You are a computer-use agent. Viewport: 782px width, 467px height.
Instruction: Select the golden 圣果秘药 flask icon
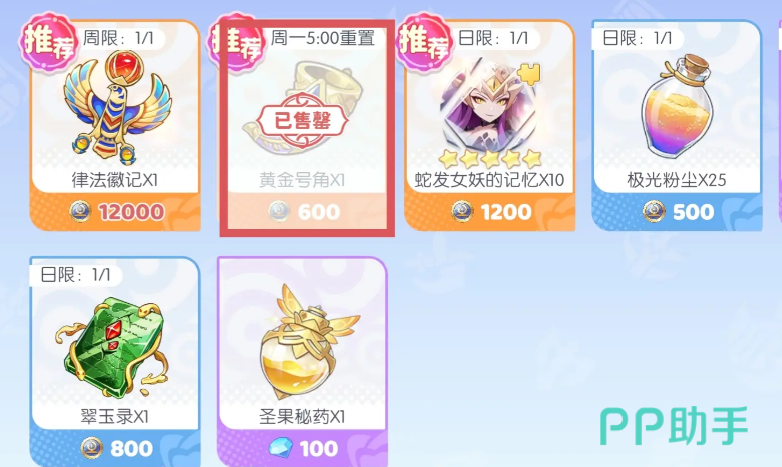[x=303, y=341]
